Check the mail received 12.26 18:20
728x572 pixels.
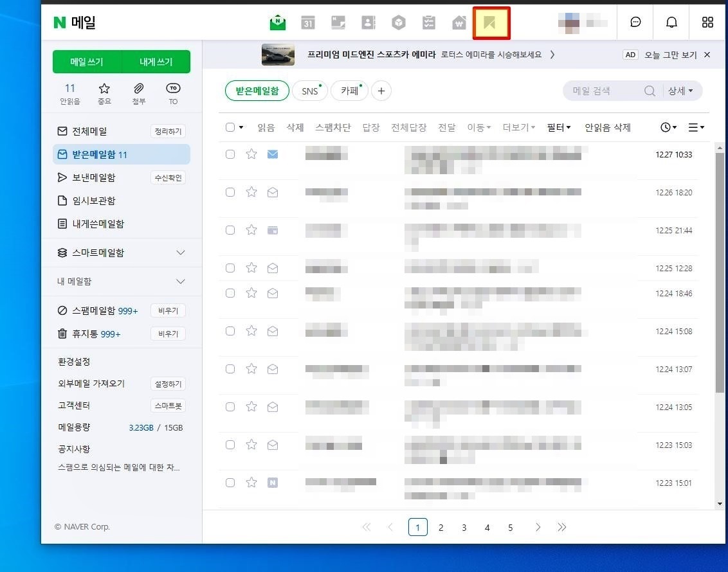pyautogui.click(x=230, y=192)
